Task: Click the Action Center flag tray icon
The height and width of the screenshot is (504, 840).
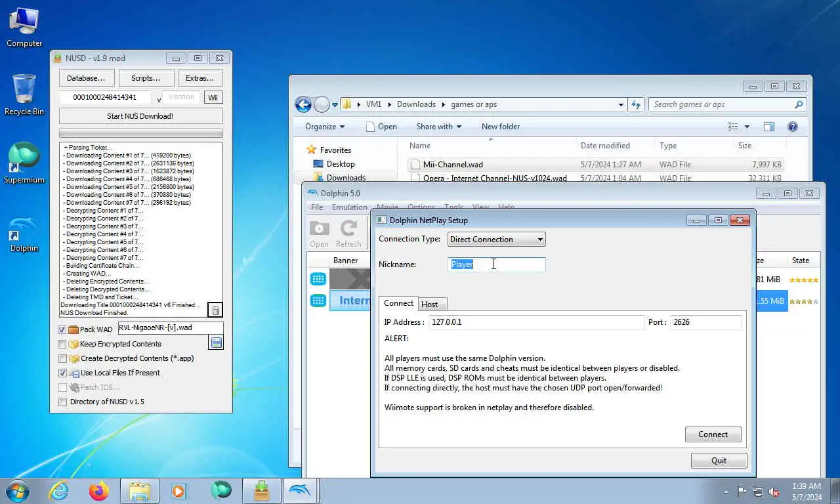Action: coord(742,492)
